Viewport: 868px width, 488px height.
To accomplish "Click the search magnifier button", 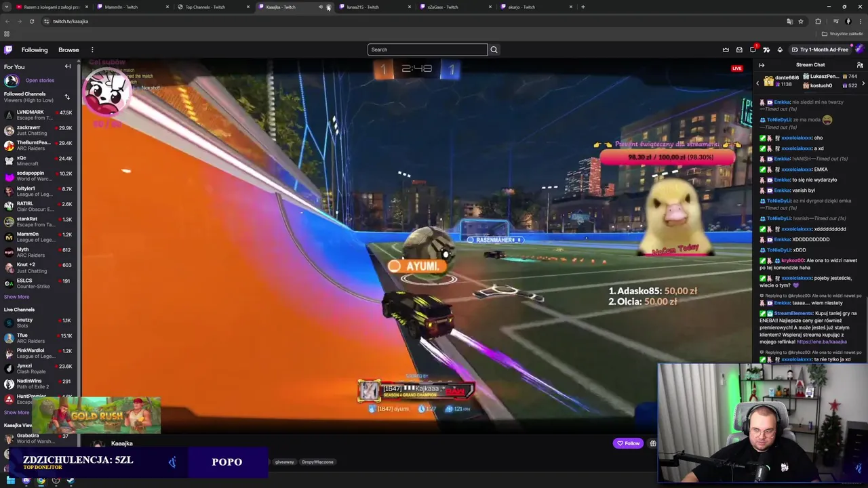I will tap(494, 49).
